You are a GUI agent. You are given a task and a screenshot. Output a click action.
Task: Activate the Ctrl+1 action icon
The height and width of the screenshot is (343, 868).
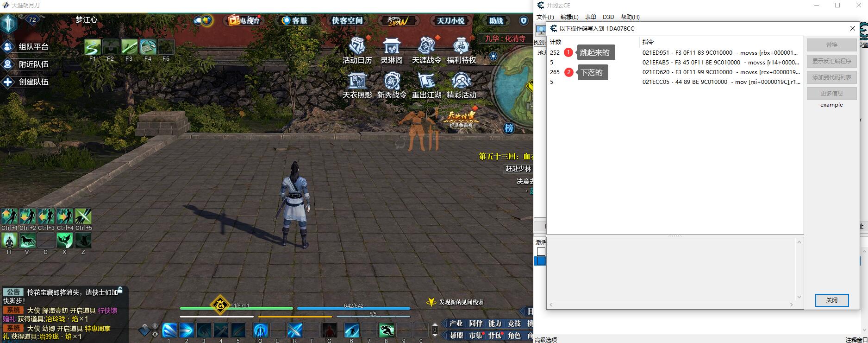click(9, 216)
